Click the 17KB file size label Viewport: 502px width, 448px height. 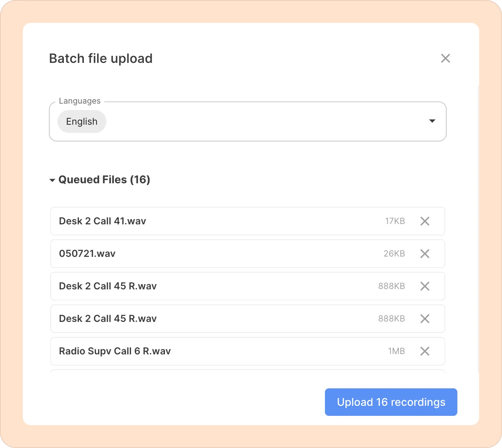pos(395,221)
